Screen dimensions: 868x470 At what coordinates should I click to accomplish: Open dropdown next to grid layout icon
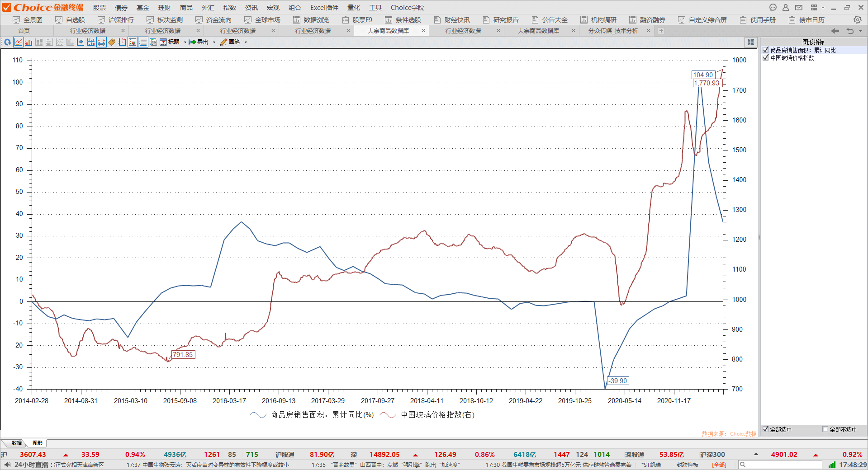click(823, 7)
